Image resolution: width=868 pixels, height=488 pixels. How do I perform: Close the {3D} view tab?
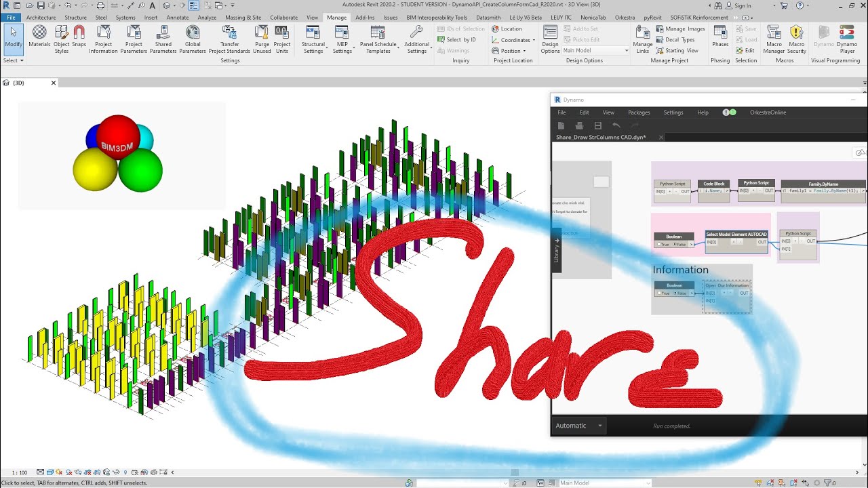click(54, 83)
